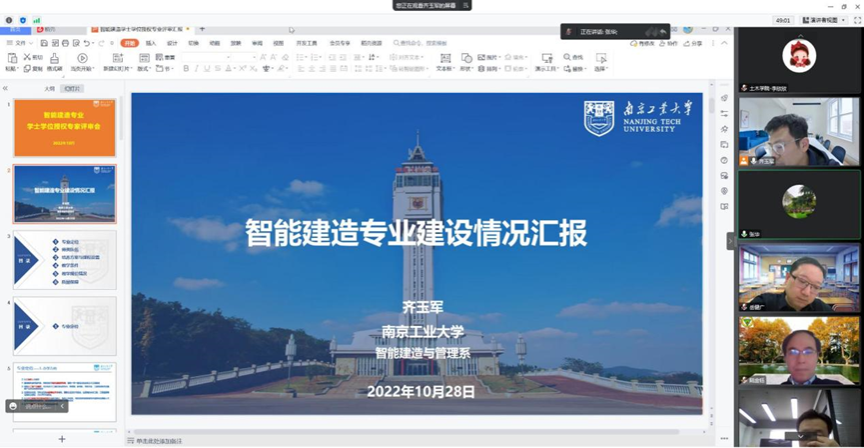
Task: Toggle italic text formatting
Action: point(196,69)
